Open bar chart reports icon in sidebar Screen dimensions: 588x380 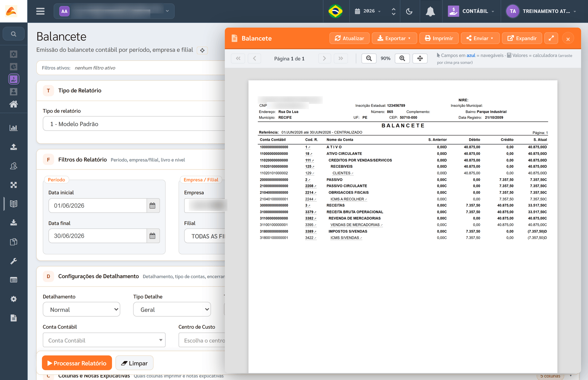click(x=13, y=128)
